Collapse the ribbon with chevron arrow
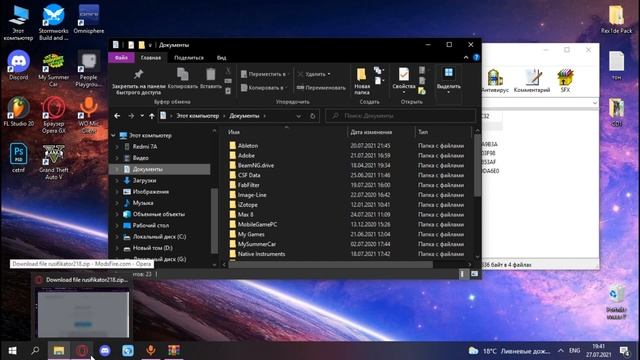Screen dimensions: 640x360 (x=466, y=58)
